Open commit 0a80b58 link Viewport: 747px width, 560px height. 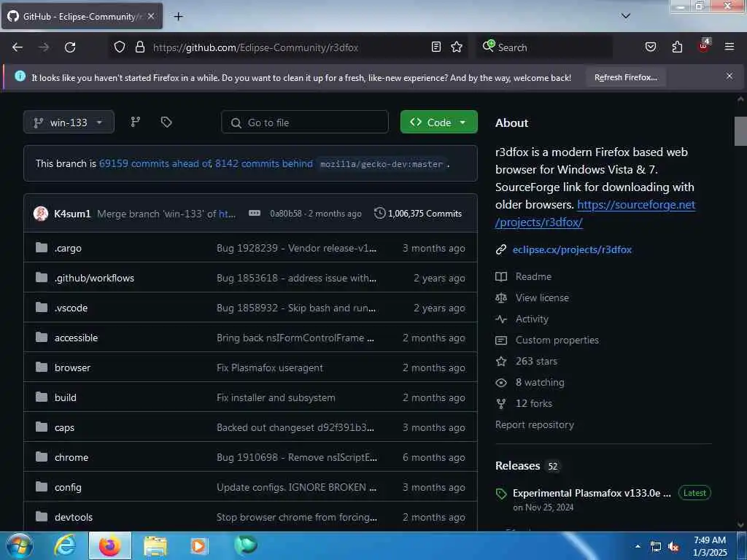coord(286,214)
